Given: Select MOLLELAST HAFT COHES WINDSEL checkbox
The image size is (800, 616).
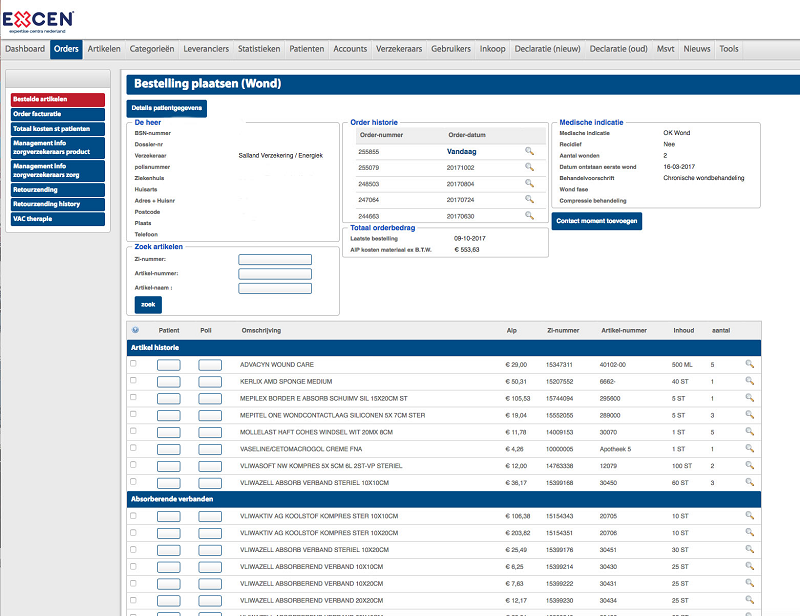Looking at the screenshot, I should click(133, 431).
